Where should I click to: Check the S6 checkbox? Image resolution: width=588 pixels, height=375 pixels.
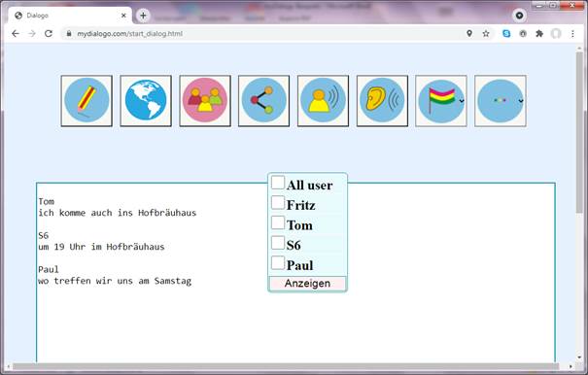click(278, 243)
